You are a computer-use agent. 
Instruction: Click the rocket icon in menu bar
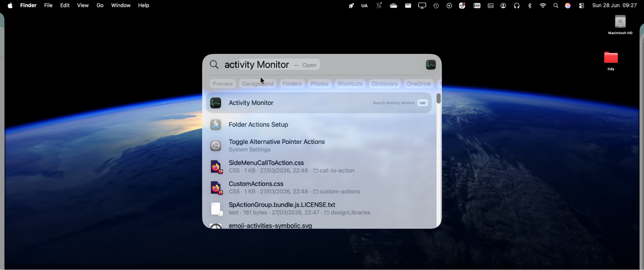point(351,5)
